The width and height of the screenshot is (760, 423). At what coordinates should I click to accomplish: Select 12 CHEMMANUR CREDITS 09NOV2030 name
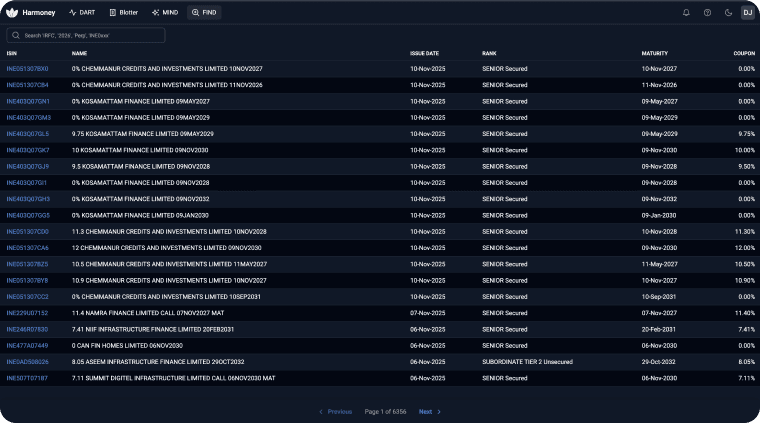(x=166, y=248)
